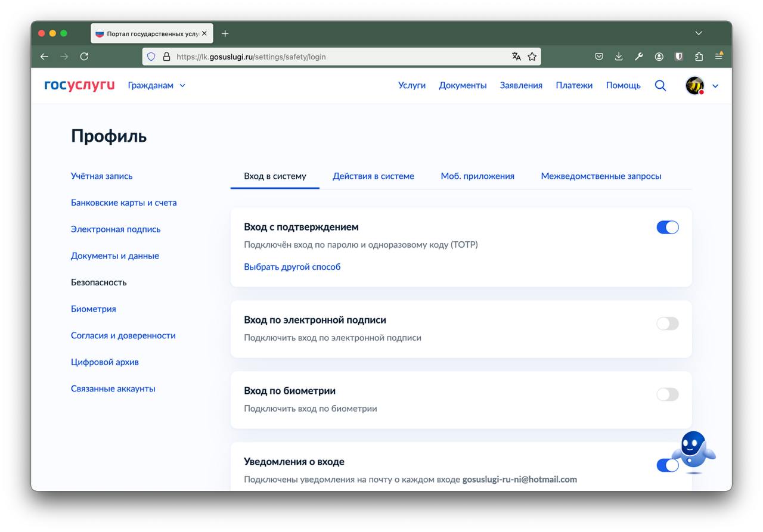Click the Выбрать другой способ link

(292, 267)
